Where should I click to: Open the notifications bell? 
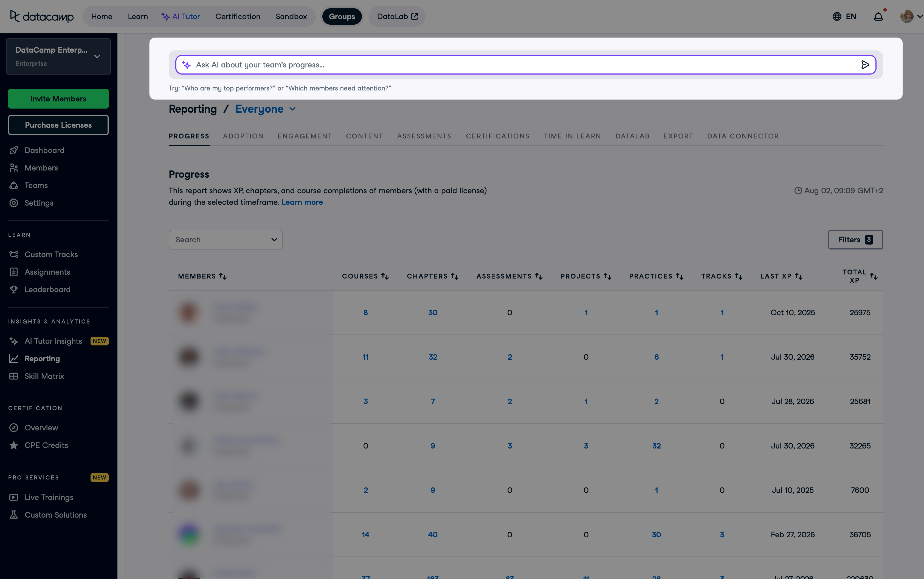[878, 16]
